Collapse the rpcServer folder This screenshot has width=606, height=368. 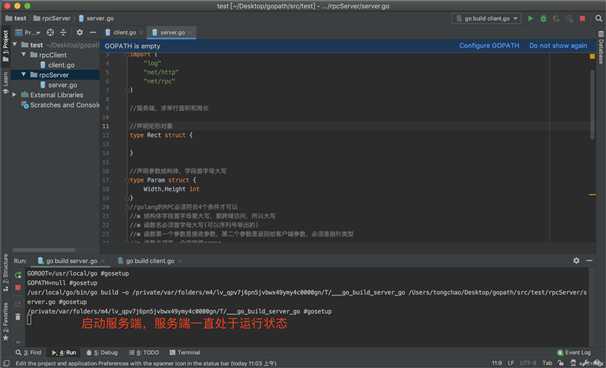pyautogui.click(x=24, y=75)
